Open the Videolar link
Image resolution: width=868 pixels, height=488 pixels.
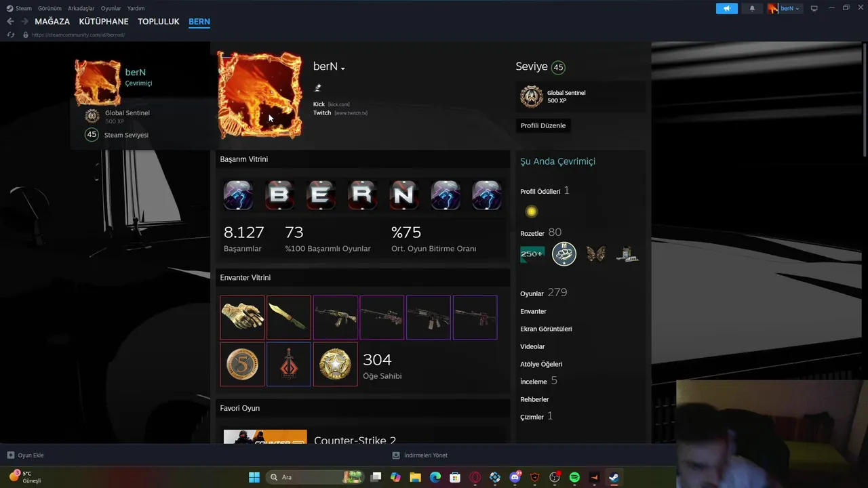[532, 346]
